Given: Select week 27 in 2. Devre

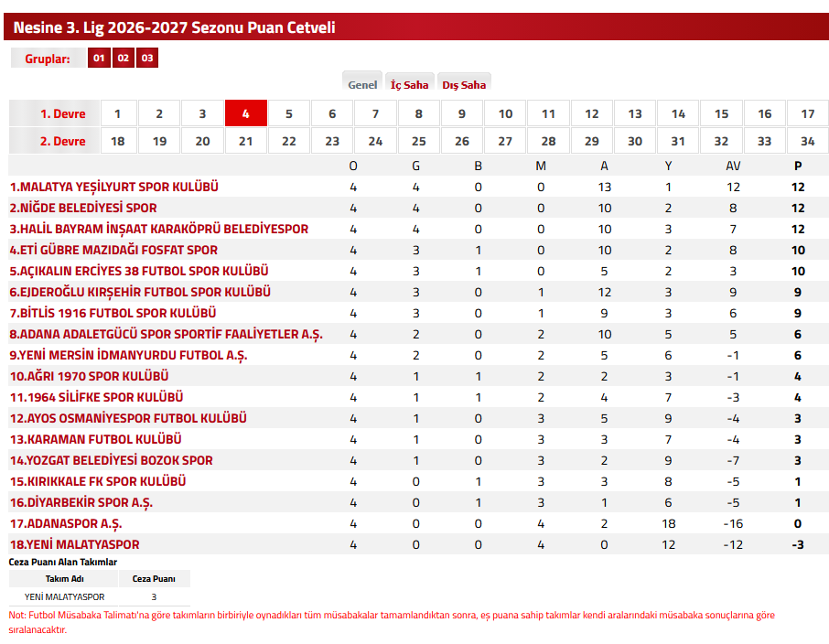Looking at the screenshot, I should [505, 141].
